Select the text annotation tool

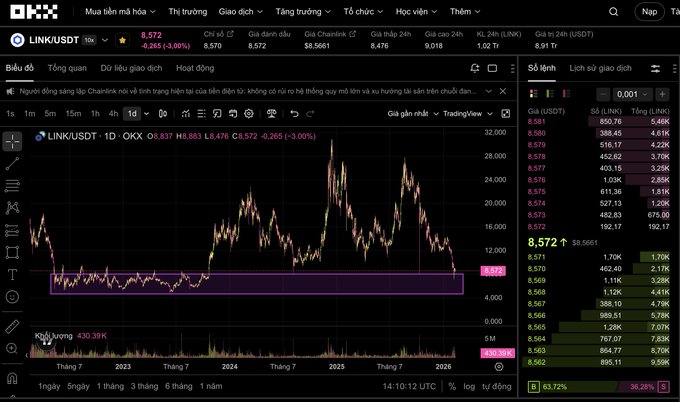click(12, 274)
